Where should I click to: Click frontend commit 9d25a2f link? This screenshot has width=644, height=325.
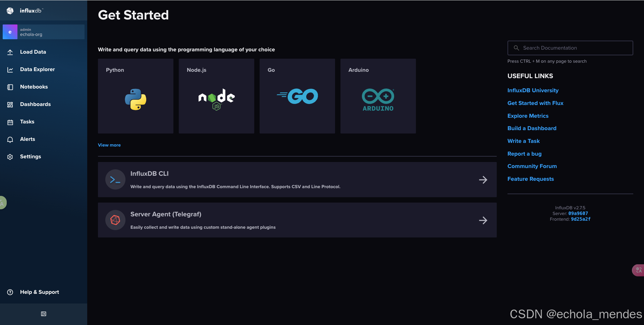click(581, 219)
